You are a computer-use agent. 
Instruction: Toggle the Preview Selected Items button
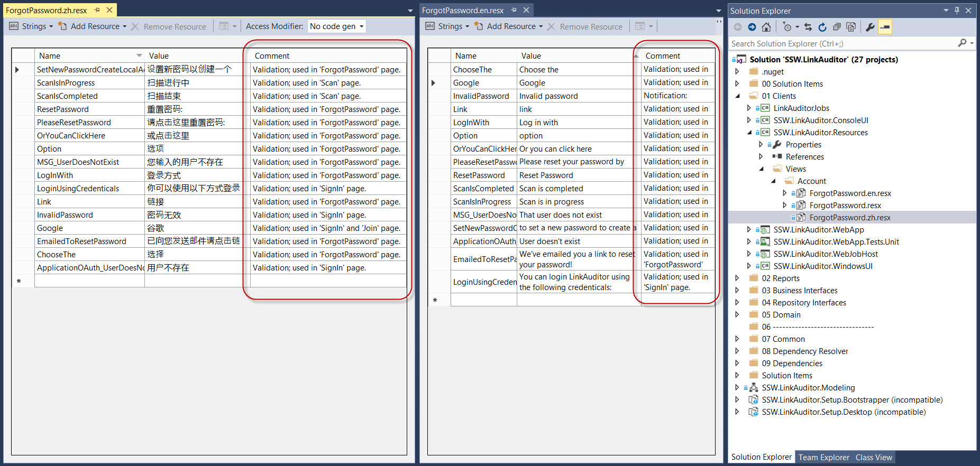coord(885,27)
